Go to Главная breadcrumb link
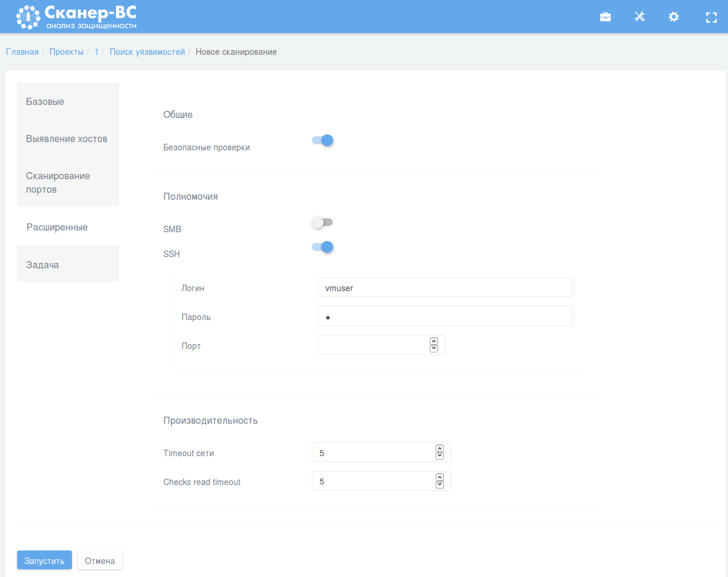The width and height of the screenshot is (728, 577). 22,52
